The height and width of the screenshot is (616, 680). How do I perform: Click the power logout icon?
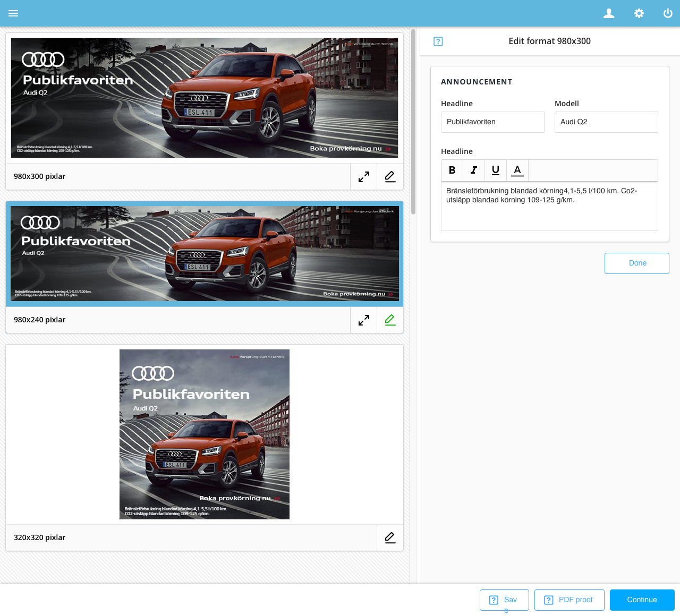pos(668,13)
